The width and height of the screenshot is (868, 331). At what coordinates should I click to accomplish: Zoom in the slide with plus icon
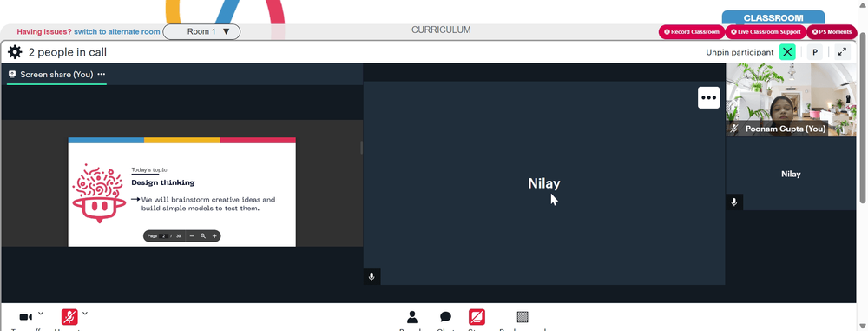214,236
